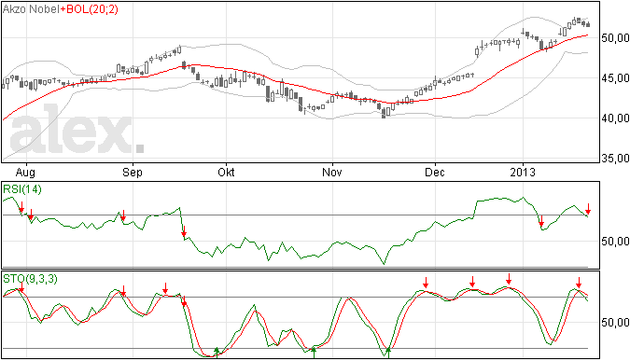This screenshot has width=644, height=361.
Task: Select the 2013 label on the time axis
Action: [x=523, y=172]
